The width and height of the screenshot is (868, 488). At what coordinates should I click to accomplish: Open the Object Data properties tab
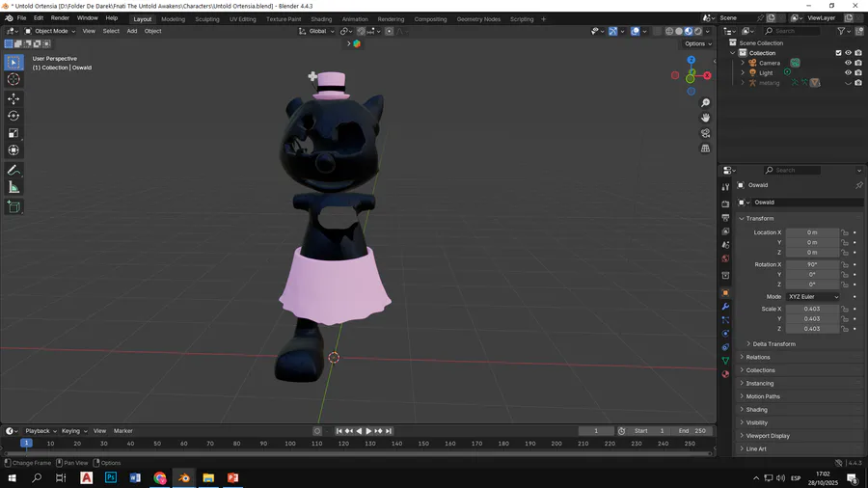(x=725, y=361)
